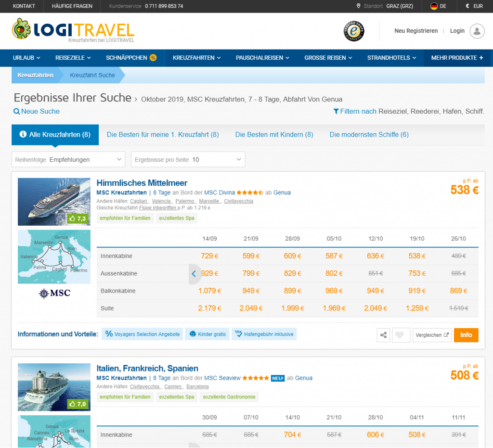Open the MSC Seaview ship link
Image resolution: width=493 pixels, height=448 pixels.
222,378
